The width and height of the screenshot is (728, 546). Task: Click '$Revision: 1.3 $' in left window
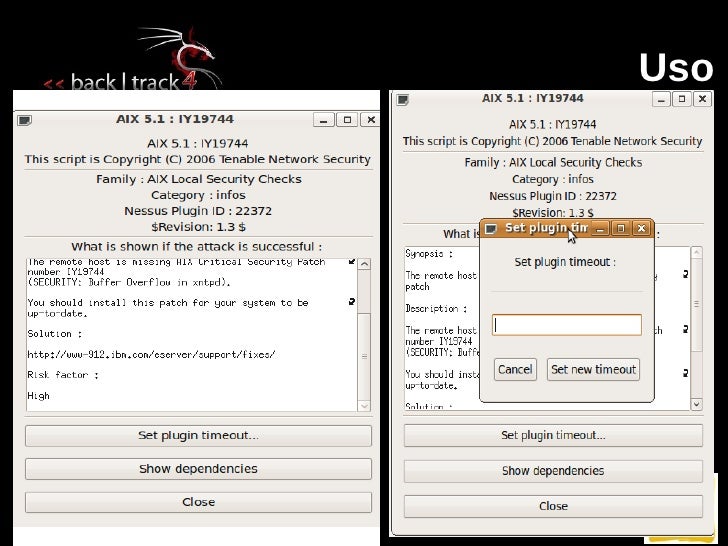click(x=198, y=227)
